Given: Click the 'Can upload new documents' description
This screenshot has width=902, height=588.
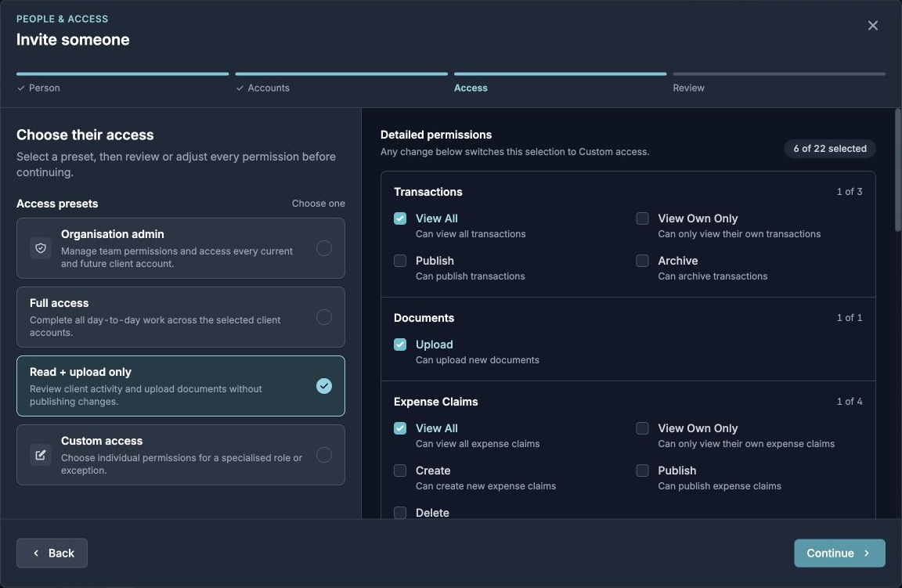Looking at the screenshot, I should 478,360.
